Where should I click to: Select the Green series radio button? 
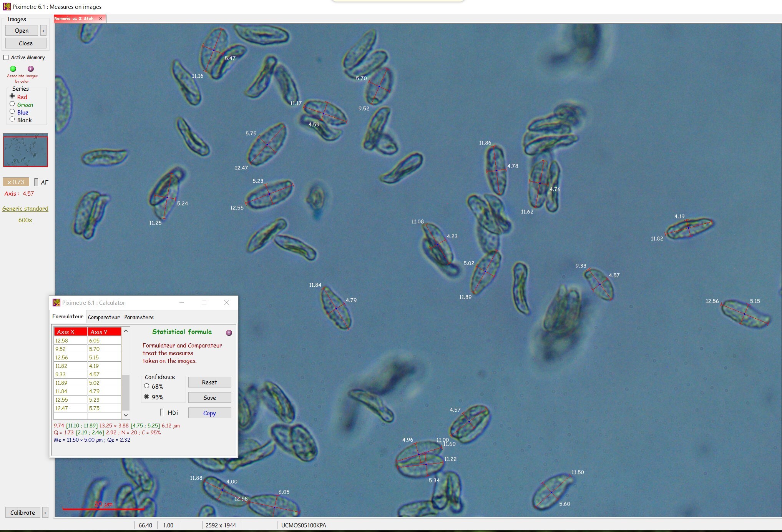12,104
